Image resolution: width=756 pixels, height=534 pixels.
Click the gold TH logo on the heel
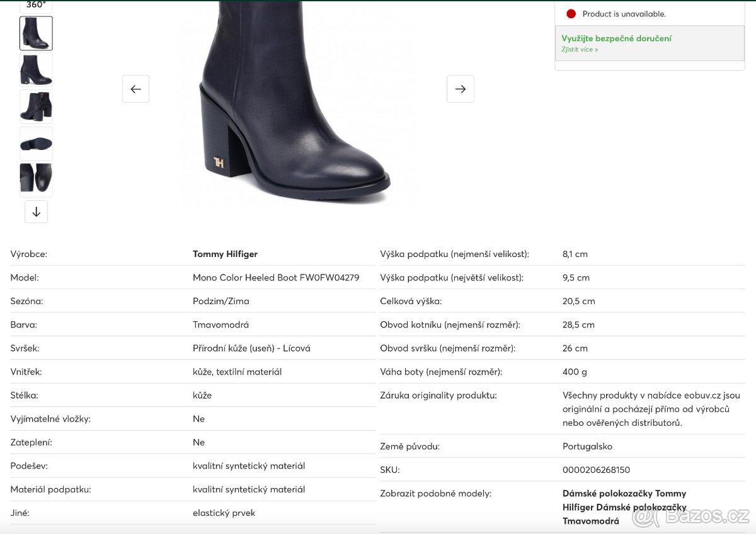point(219,162)
